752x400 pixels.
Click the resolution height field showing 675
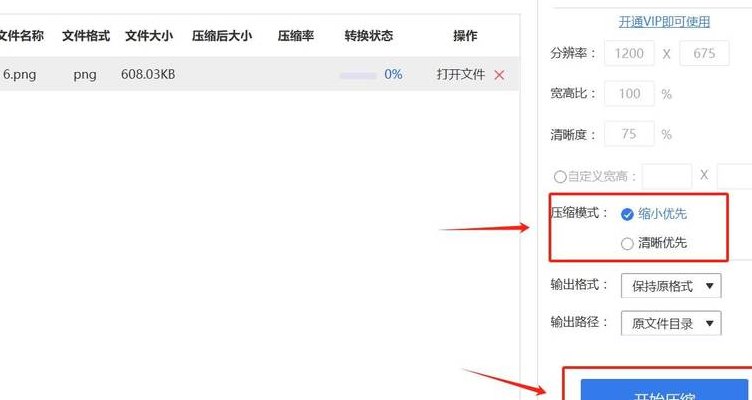704,53
